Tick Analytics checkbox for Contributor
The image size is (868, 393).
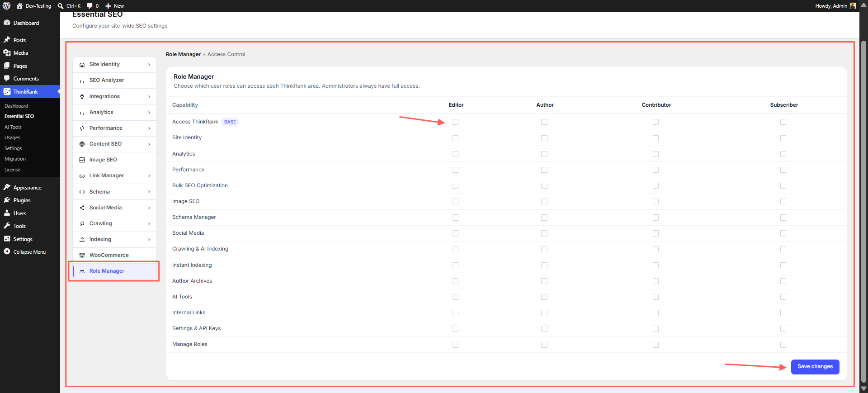pos(656,154)
